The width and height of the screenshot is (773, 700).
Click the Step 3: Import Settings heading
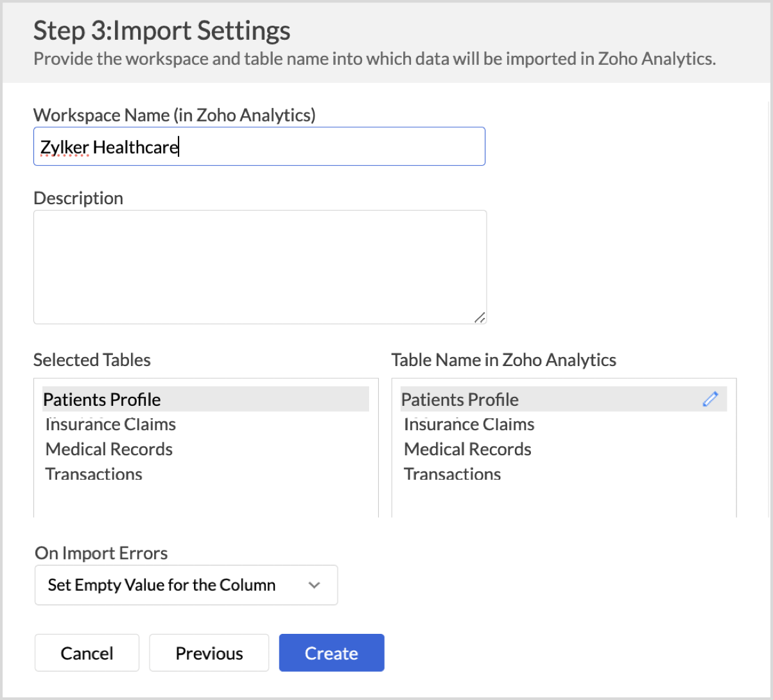point(162,30)
